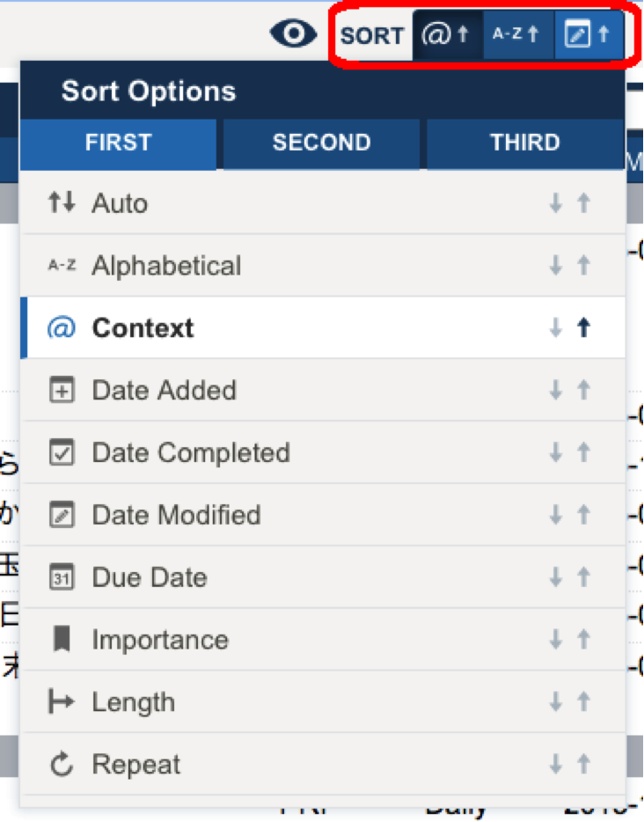Select the Date Added option
Image resolution: width=644 pixels, height=822 pixels.
(164, 391)
